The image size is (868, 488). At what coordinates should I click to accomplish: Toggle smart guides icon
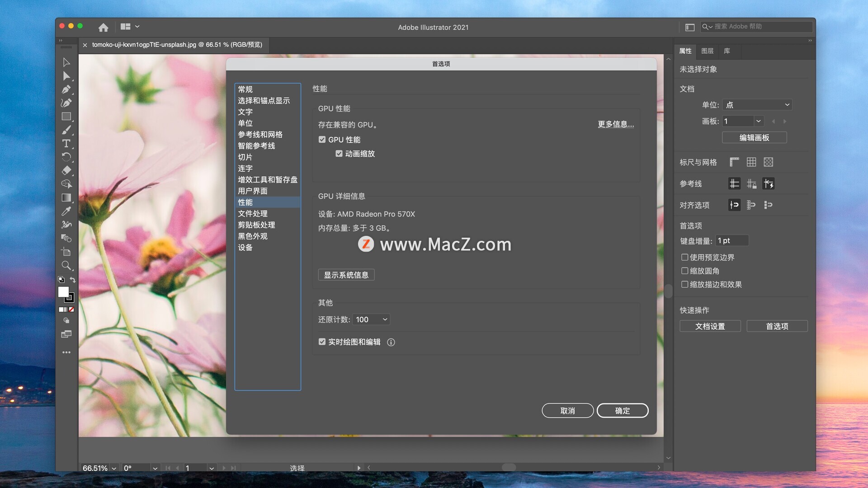click(769, 183)
